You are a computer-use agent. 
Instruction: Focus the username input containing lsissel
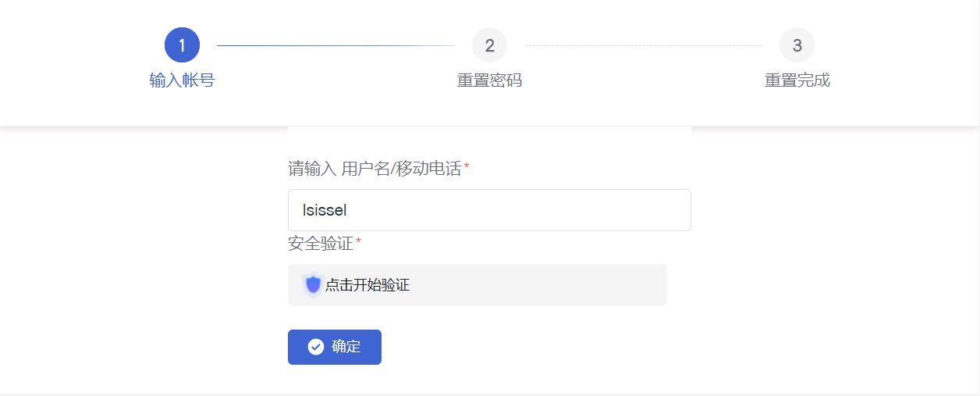pyautogui.click(x=489, y=210)
